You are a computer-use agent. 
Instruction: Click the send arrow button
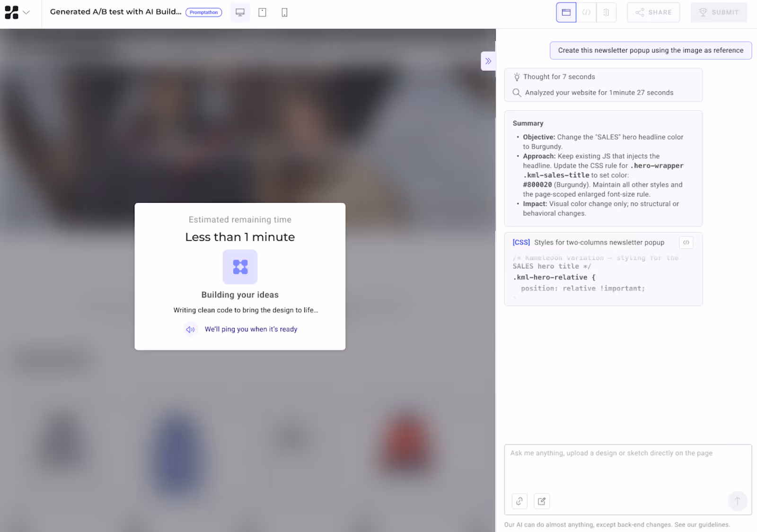pos(737,501)
